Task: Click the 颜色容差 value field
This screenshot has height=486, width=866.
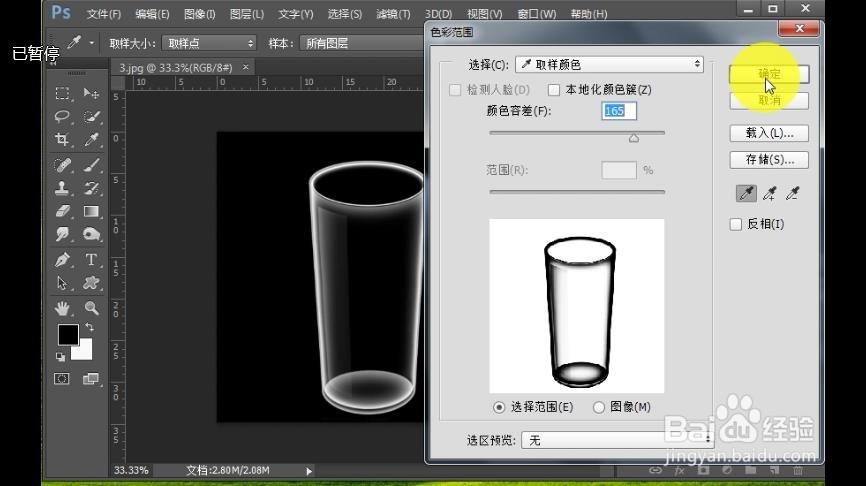Action: [x=619, y=111]
